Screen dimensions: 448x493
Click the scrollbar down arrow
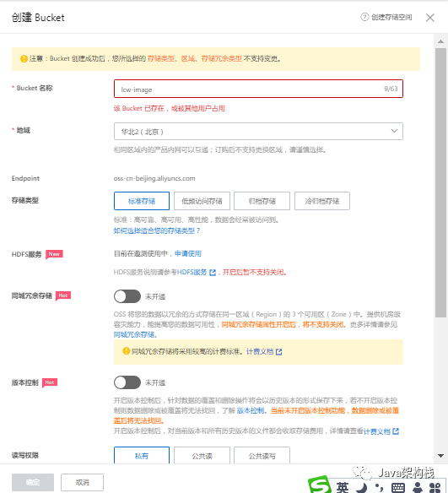pos(440,456)
